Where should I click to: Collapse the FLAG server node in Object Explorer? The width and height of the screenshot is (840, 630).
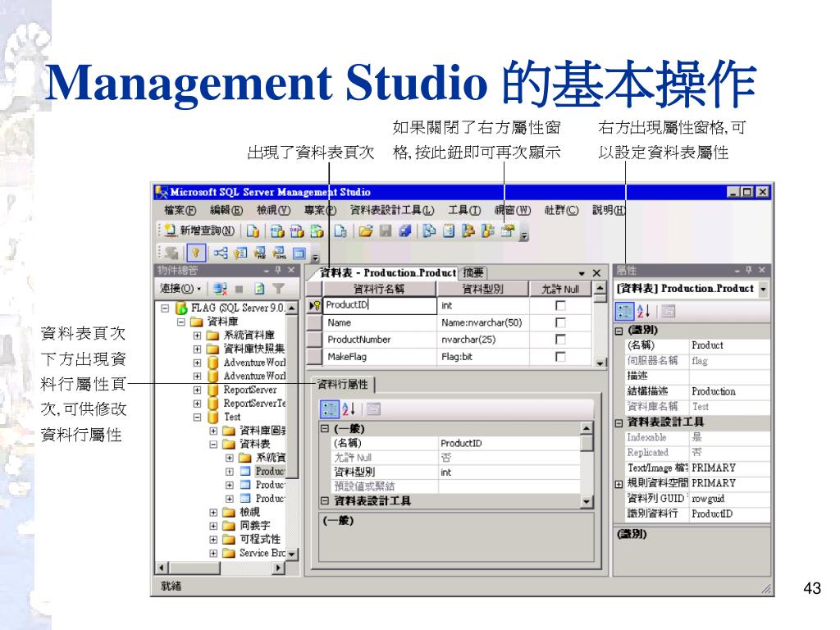point(165,308)
